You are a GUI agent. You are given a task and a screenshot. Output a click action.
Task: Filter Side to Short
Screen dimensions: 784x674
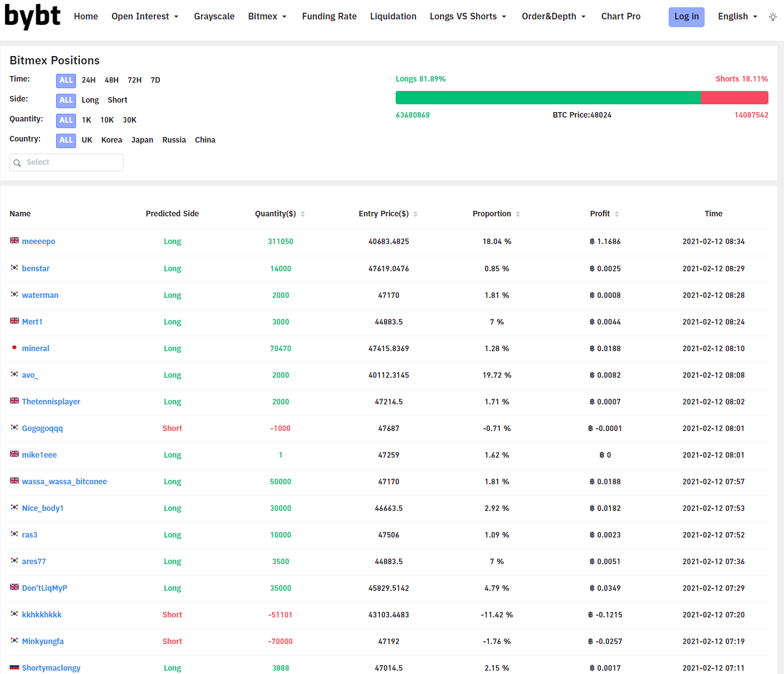tap(118, 100)
